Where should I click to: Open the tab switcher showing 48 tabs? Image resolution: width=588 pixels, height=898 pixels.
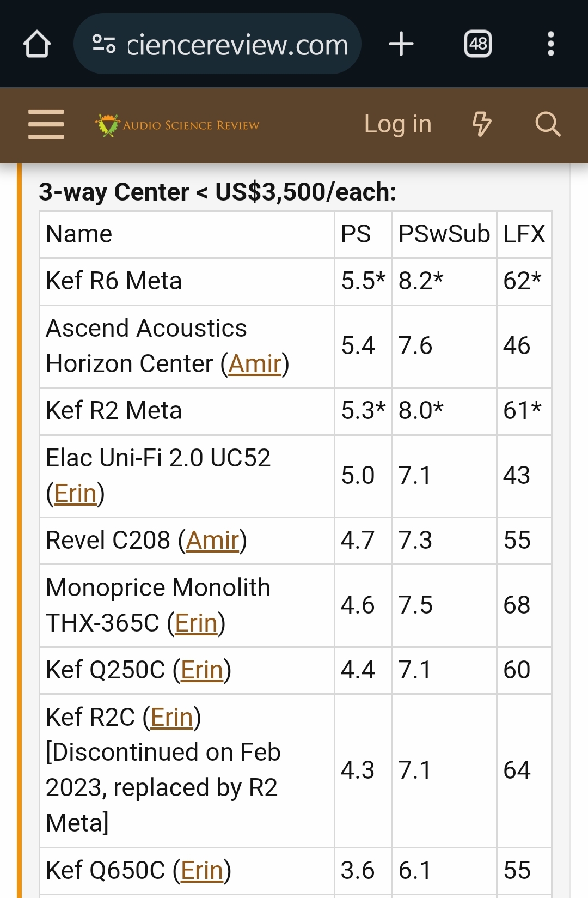(478, 44)
